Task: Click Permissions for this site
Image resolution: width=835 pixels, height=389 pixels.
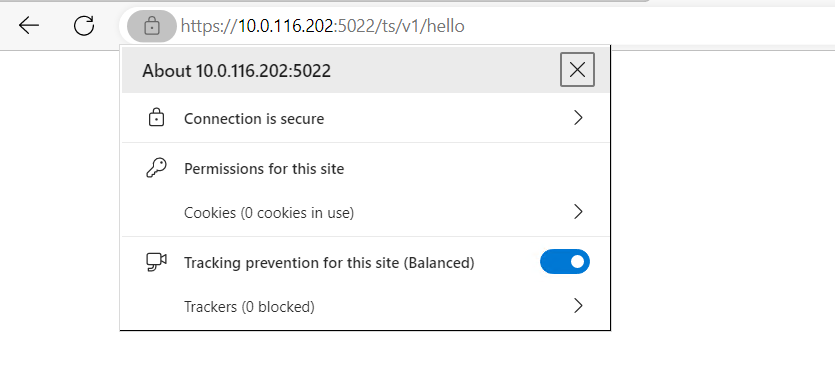Action: click(x=264, y=169)
